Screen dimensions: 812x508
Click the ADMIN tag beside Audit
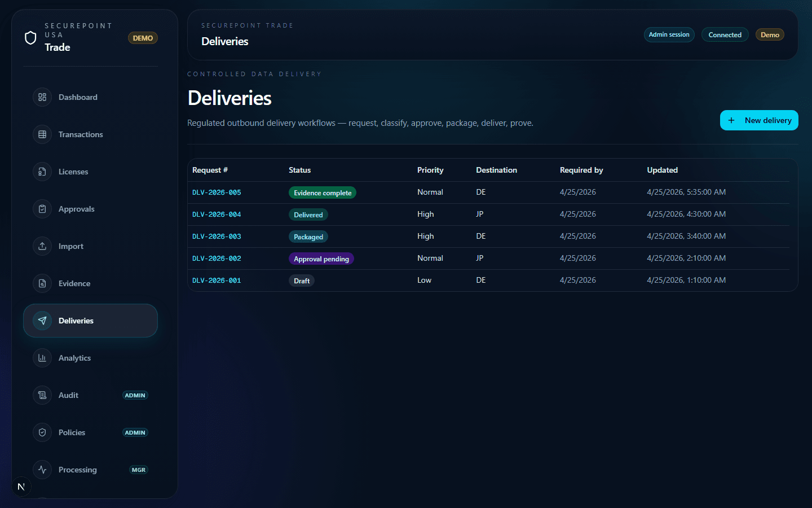click(135, 395)
